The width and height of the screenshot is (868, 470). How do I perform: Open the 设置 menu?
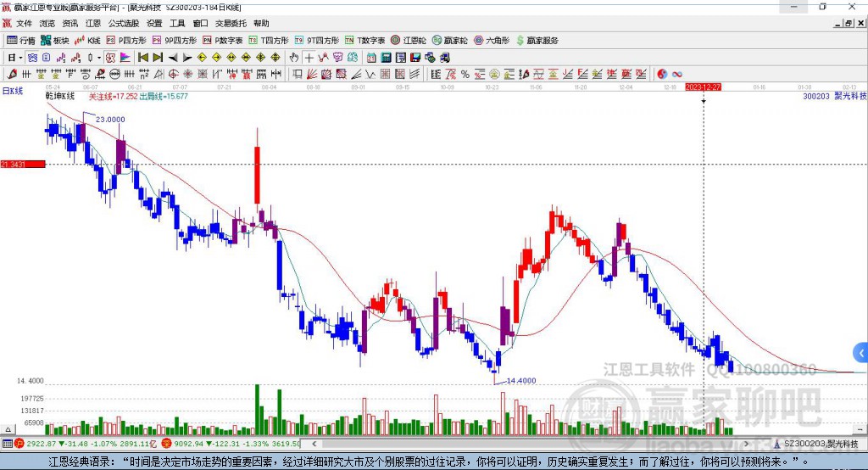pos(154,23)
